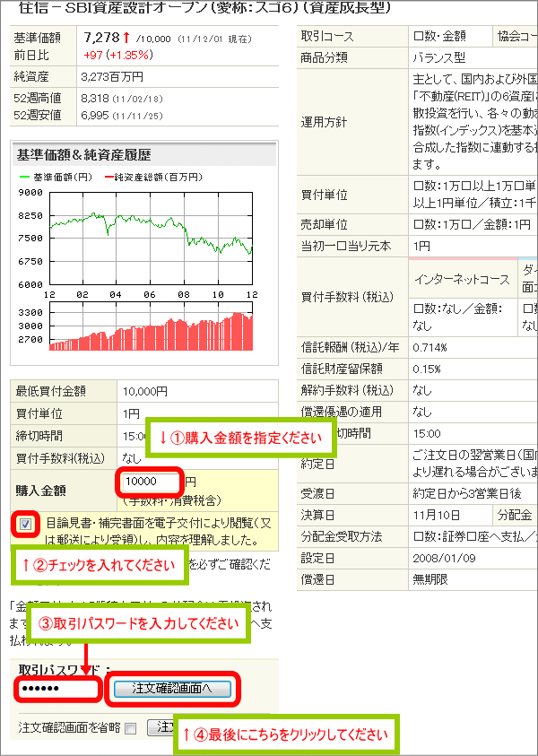Click the 商品分類 row label
This screenshot has width=538, height=756.
[324, 58]
